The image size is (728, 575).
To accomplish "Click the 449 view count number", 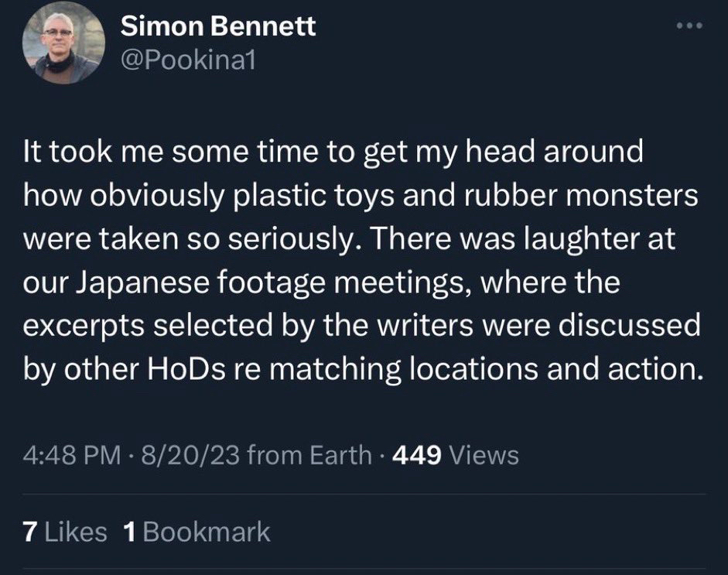I will 417,455.
